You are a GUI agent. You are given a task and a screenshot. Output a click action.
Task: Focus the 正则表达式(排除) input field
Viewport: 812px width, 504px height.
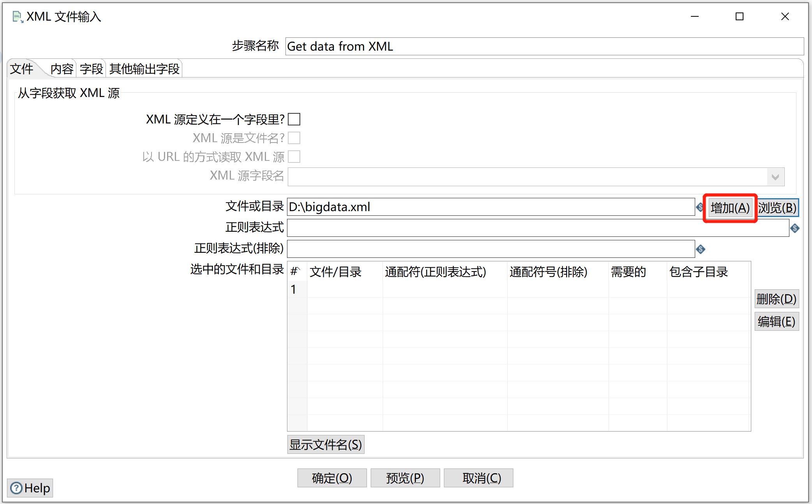[x=491, y=249]
